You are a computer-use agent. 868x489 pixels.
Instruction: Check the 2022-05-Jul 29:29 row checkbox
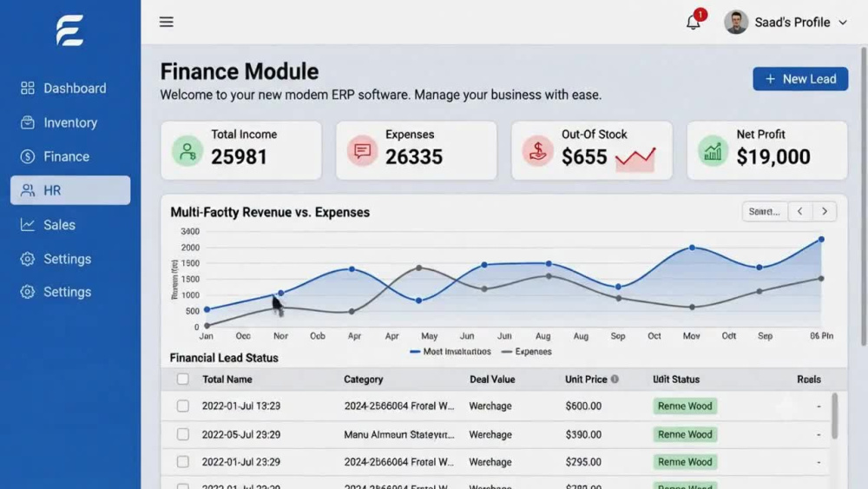tap(182, 434)
